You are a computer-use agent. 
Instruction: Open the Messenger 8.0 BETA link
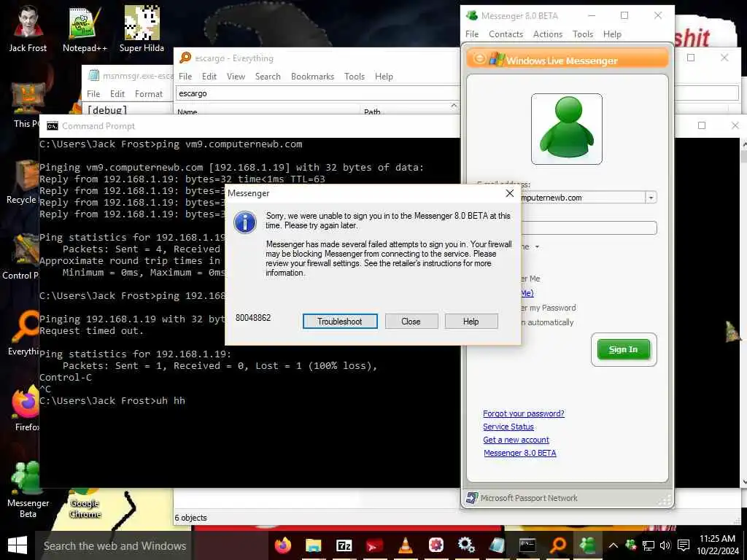519,453
